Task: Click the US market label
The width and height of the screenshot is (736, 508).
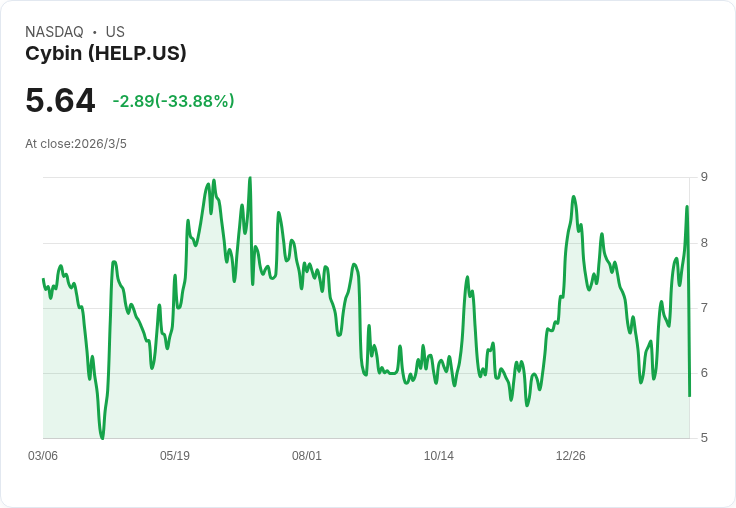Action: [115, 32]
